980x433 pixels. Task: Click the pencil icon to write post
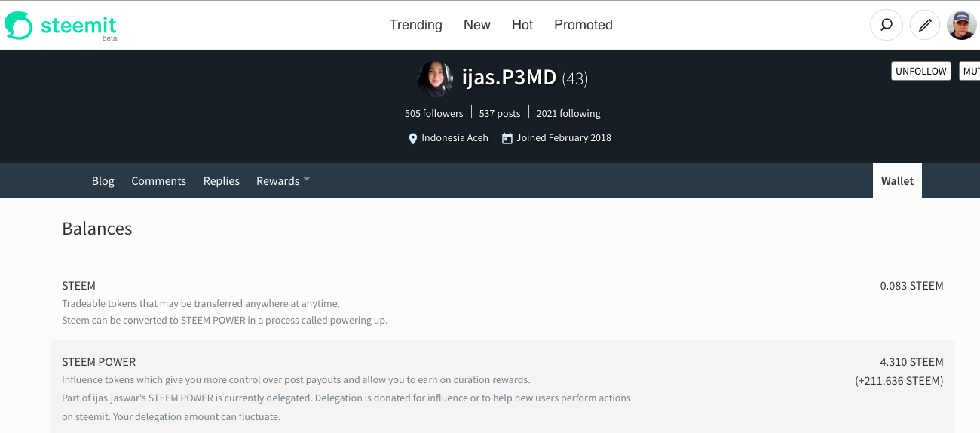925,25
